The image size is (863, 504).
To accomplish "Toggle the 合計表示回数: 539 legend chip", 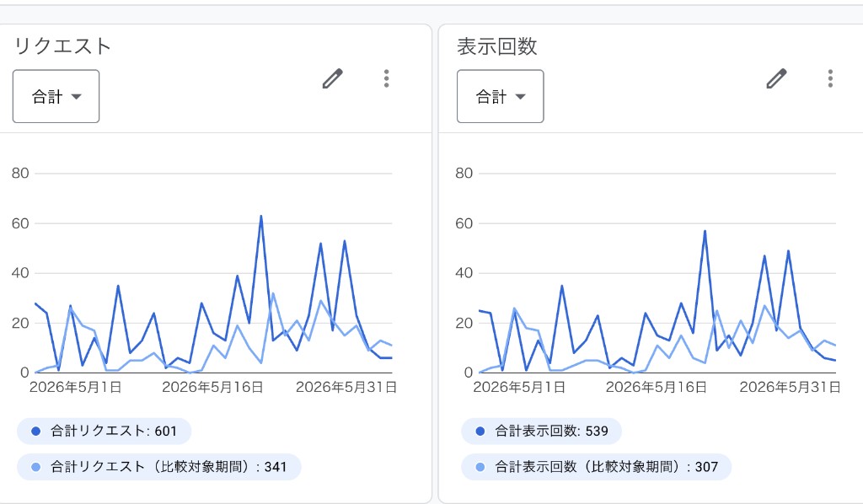I will 542,431.
